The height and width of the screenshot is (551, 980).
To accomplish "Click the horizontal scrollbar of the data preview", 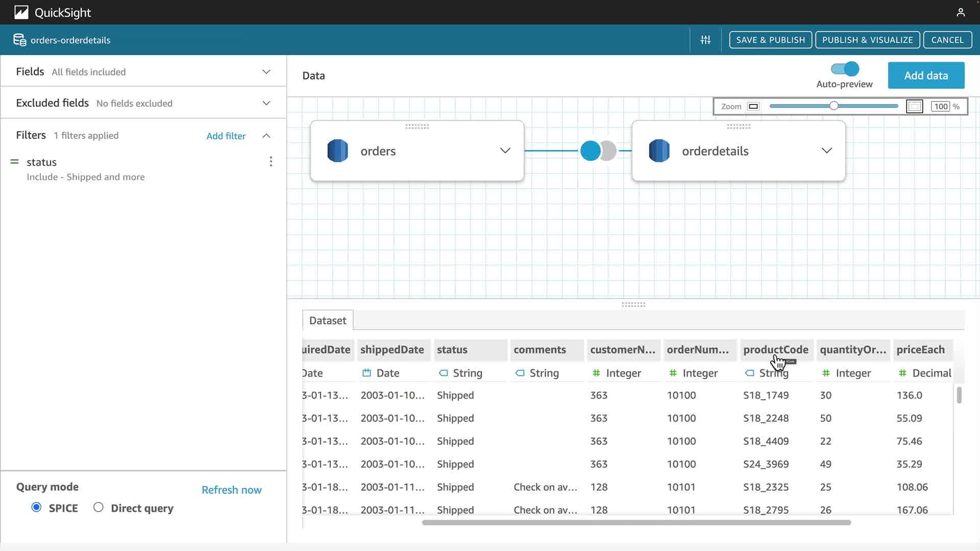I will tap(636, 522).
